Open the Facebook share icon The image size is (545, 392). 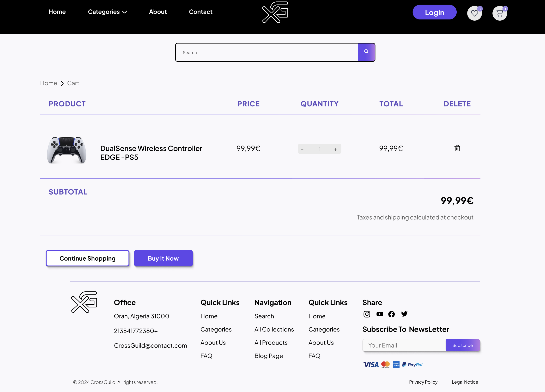pyautogui.click(x=391, y=314)
